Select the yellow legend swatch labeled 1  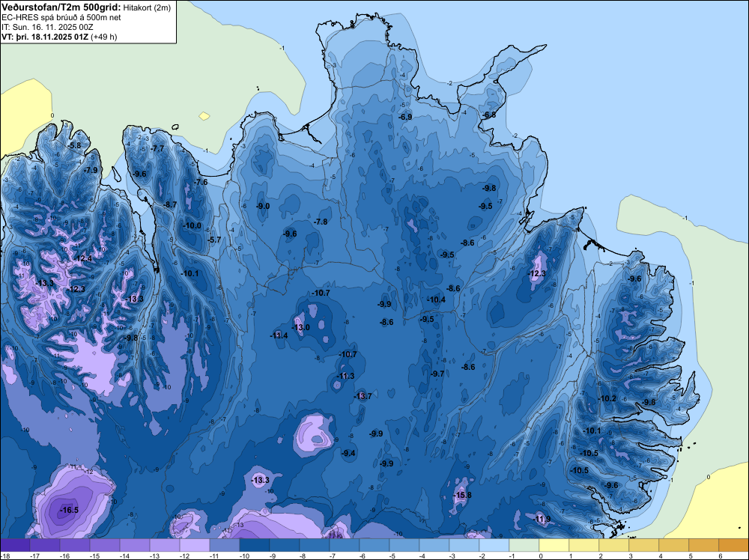pyautogui.click(x=583, y=545)
